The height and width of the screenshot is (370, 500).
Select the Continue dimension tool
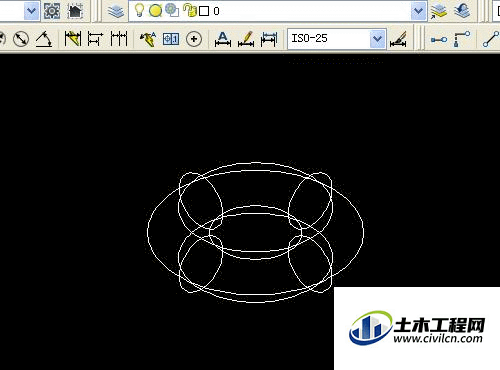click(x=119, y=39)
